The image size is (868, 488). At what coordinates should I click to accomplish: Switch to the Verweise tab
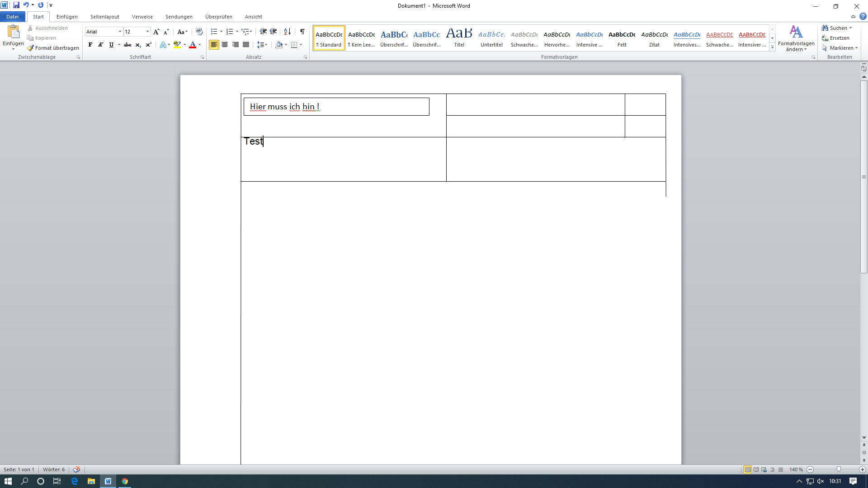coord(142,17)
